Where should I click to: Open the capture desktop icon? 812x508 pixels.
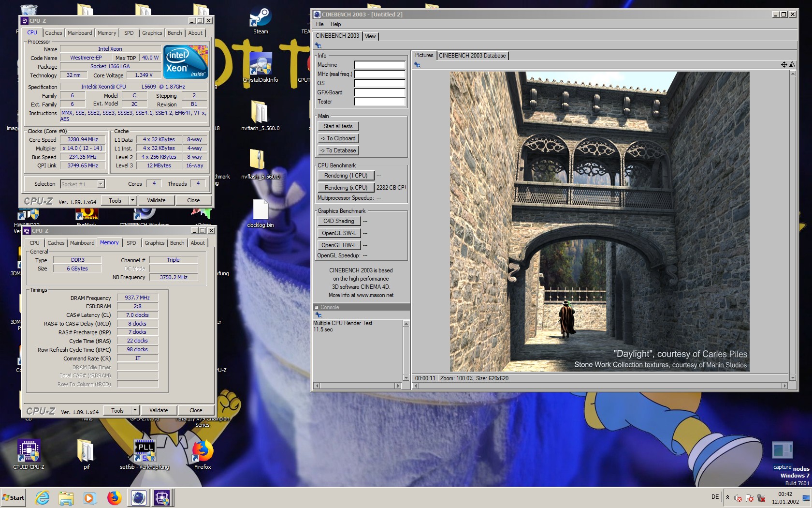(x=783, y=455)
